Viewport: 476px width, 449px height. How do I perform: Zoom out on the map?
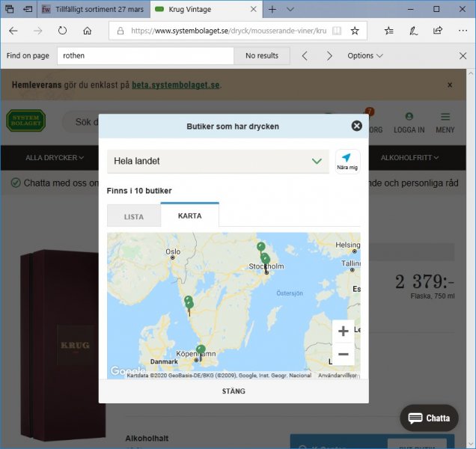click(343, 354)
